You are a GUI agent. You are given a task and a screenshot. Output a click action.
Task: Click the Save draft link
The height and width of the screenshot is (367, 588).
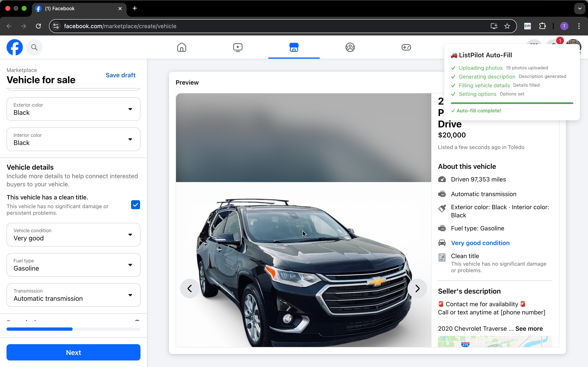[x=120, y=75]
